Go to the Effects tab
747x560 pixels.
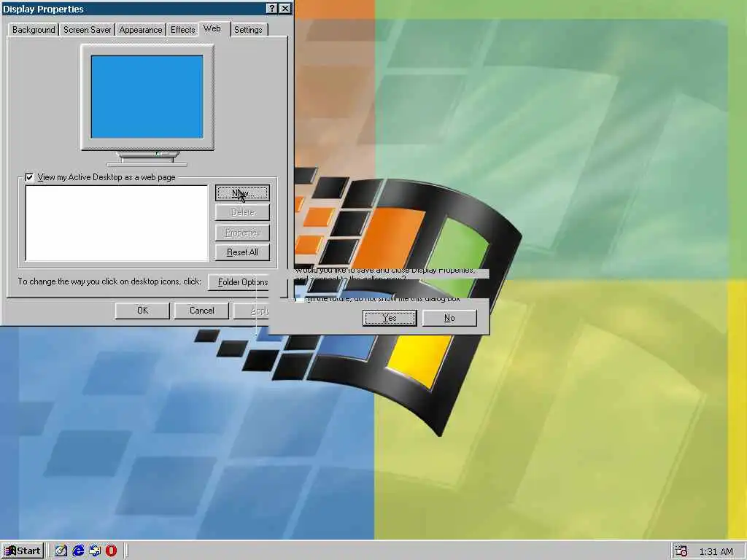click(183, 29)
